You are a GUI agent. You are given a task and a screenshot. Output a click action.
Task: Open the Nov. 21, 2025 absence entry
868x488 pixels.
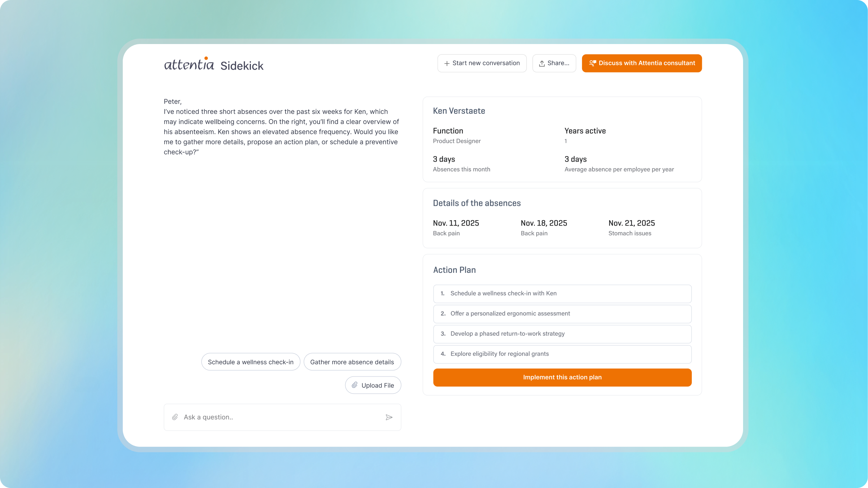pyautogui.click(x=631, y=227)
